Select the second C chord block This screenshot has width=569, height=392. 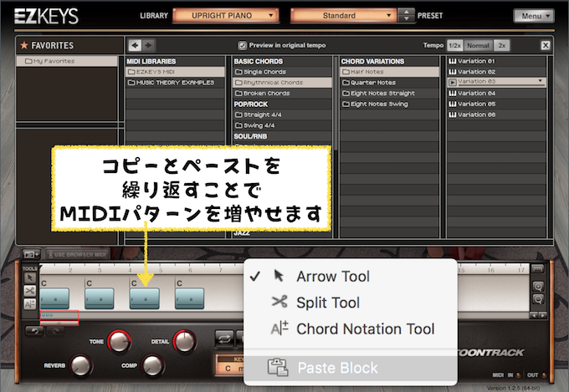pyautogui.click(x=100, y=298)
